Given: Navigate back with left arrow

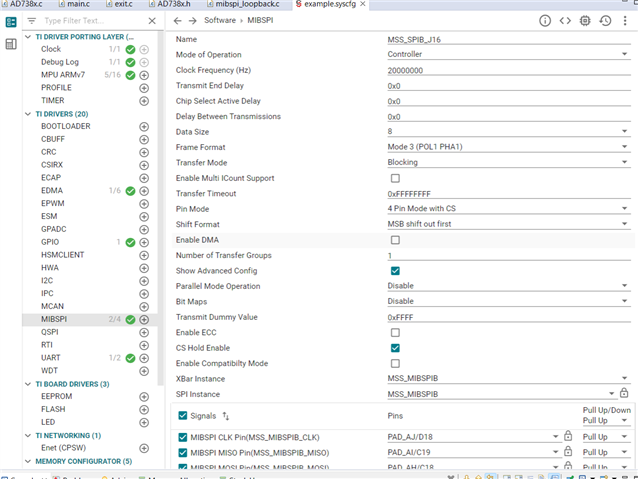Looking at the screenshot, I should coord(177,21).
